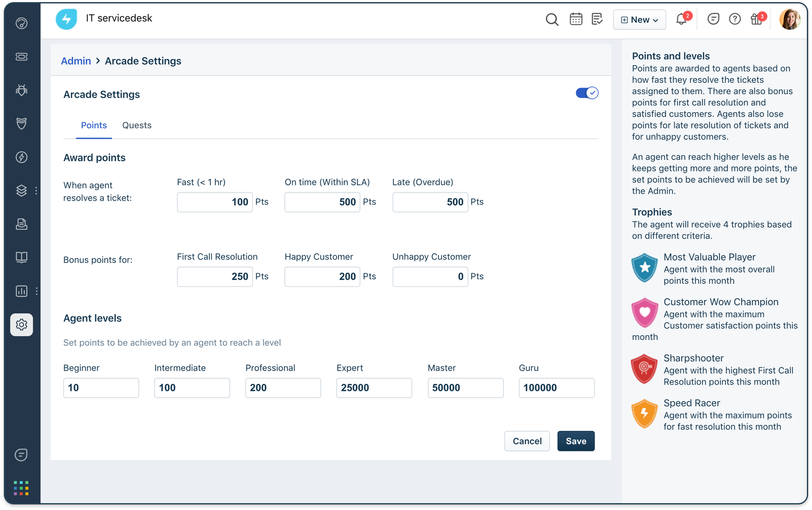
Task: Select the Tickets icon from the sidebar
Action: point(21,57)
